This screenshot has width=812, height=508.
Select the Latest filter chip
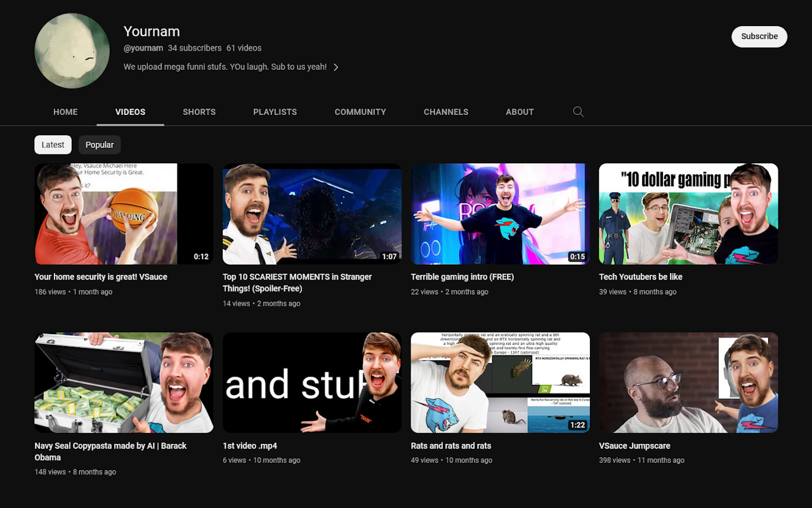click(53, 144)
